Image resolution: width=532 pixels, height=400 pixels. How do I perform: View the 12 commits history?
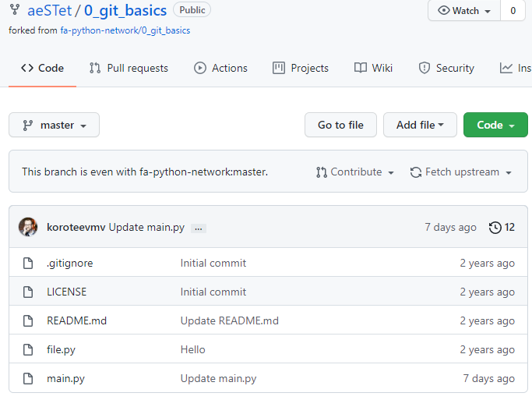tap(502, 227)
